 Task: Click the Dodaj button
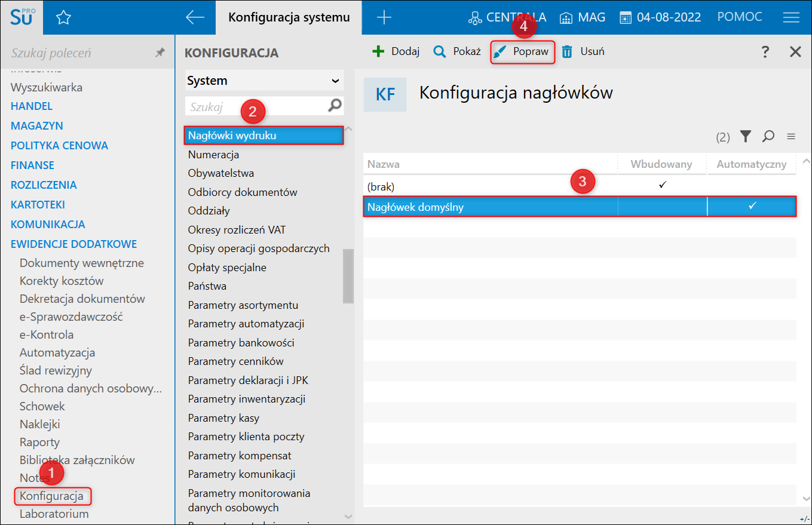(396, 52)
